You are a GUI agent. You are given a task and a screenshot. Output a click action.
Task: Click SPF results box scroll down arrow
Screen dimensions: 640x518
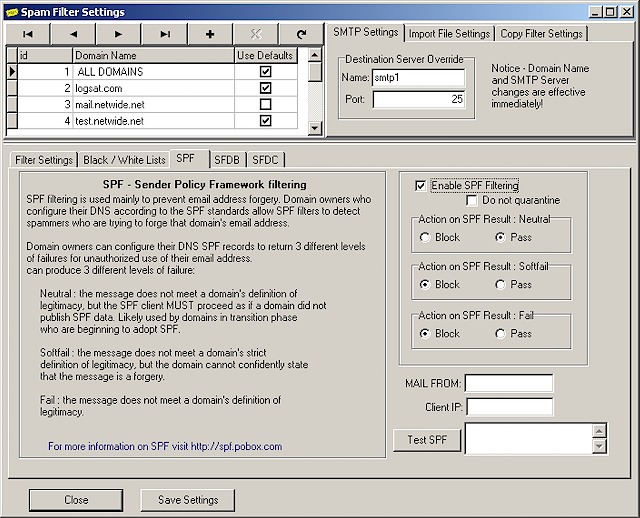600,447
